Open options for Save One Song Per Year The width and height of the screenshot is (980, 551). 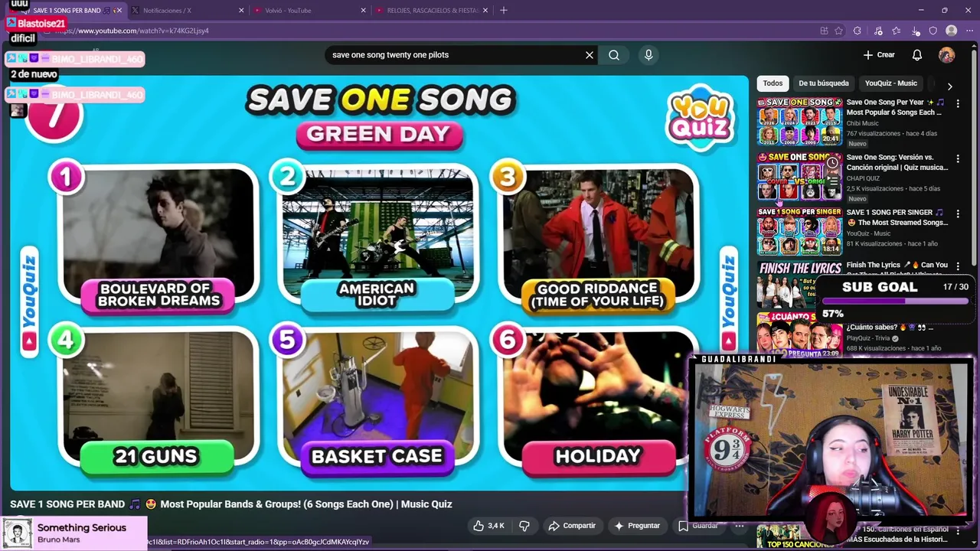tap(958, 103)
